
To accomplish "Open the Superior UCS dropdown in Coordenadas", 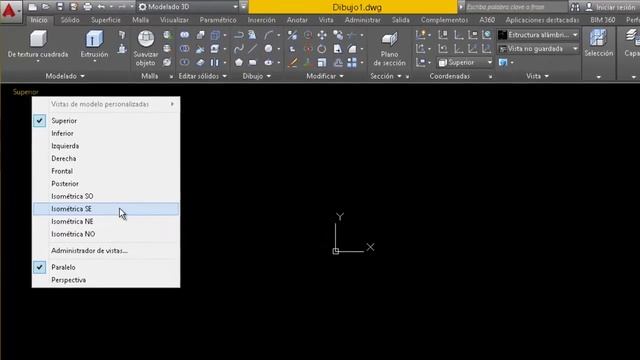I will 465,62.
